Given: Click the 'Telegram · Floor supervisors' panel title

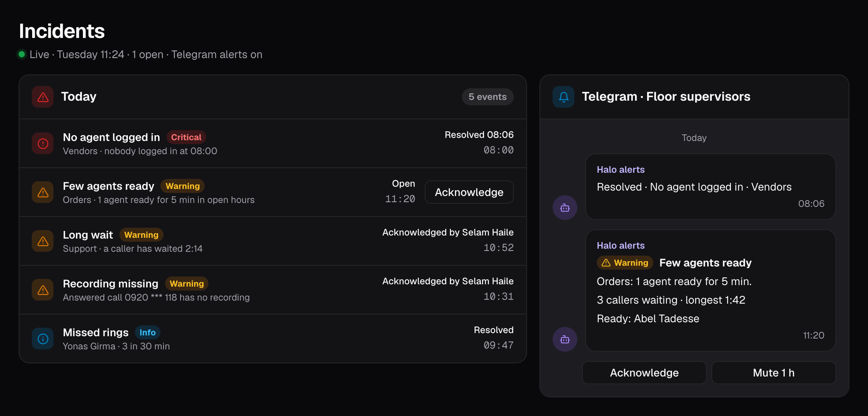Looking at the screenshot, I should pos(666,96).
